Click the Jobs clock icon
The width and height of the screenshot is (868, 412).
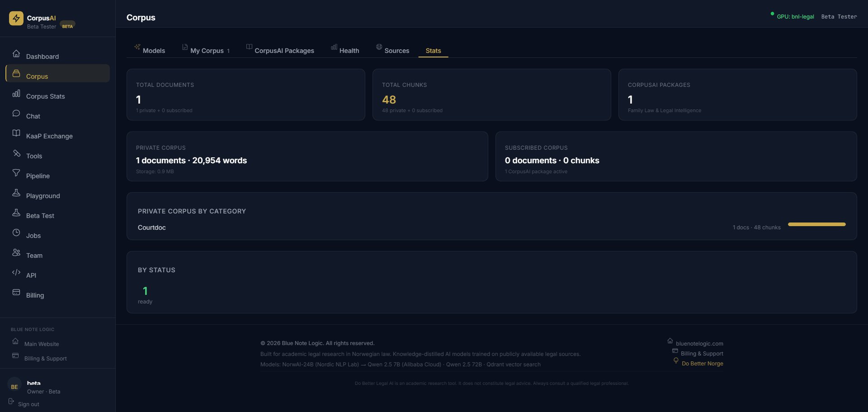[16, 232]
